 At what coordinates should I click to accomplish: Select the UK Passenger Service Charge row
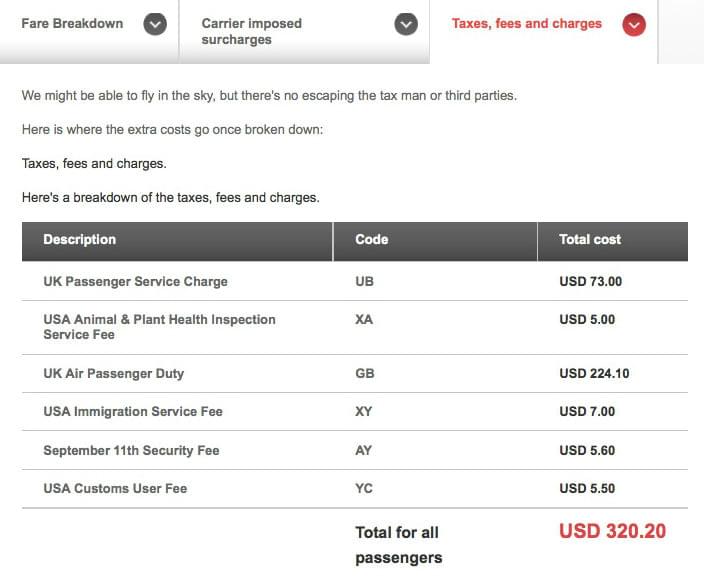click(x=355, y=281)
